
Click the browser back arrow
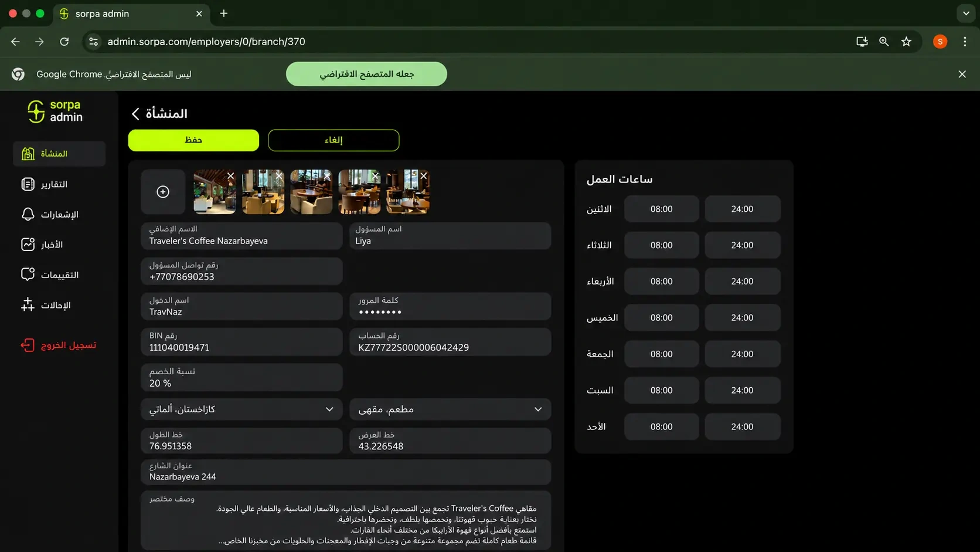click(15, 42)
